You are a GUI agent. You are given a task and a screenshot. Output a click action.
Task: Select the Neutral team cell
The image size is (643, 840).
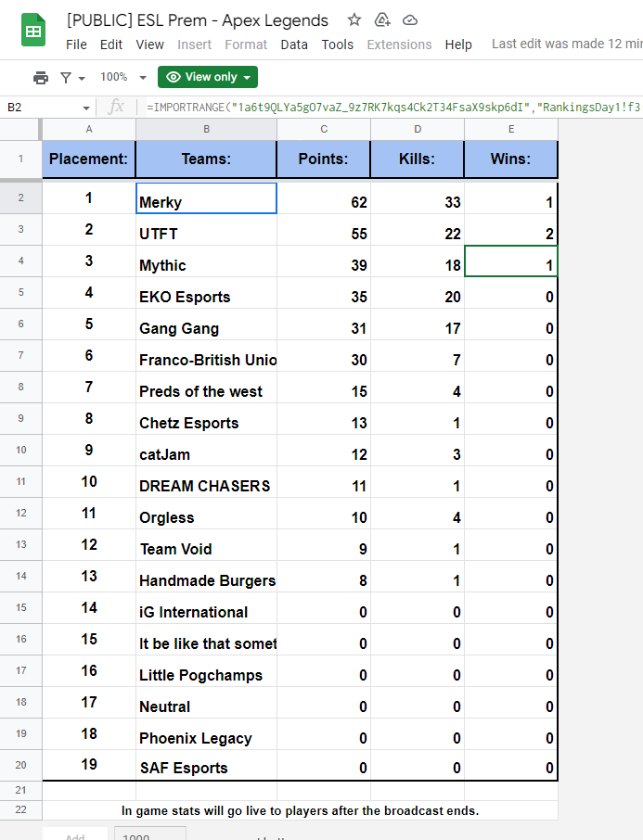tap(207, 704)
